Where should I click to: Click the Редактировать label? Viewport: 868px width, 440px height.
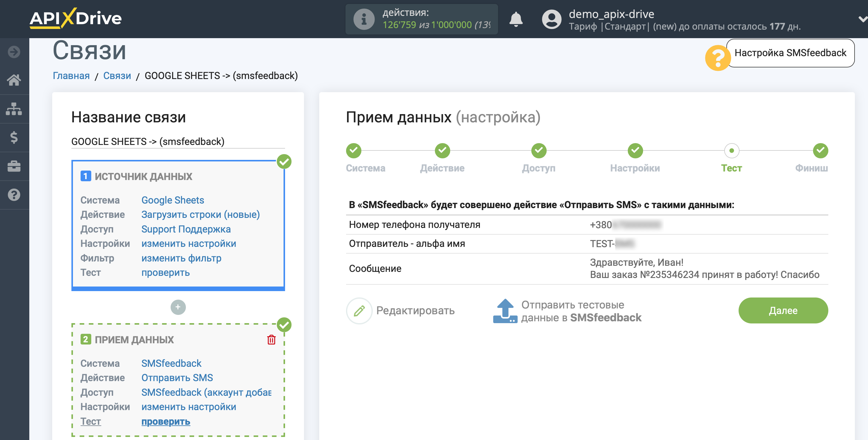[415, 311]
